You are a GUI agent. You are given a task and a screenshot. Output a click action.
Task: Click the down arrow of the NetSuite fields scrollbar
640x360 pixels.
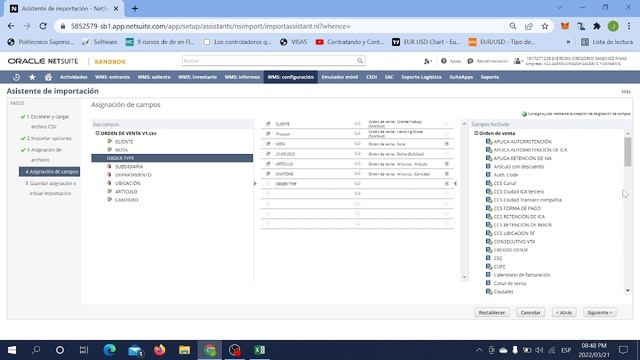(x=628, y=291)
